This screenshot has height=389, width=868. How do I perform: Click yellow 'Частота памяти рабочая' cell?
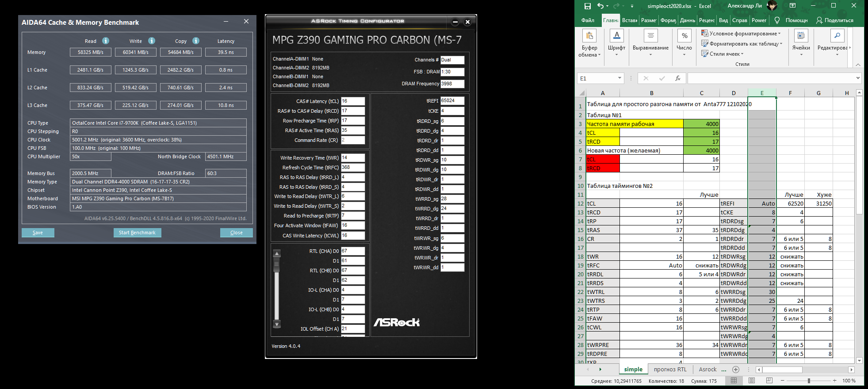pyautogui.click(x=635, y=124)
